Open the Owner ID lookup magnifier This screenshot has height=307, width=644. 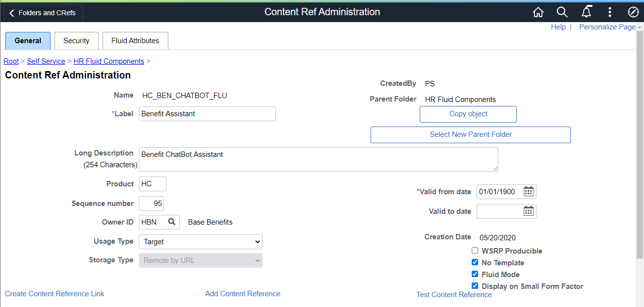coord(171,222)
